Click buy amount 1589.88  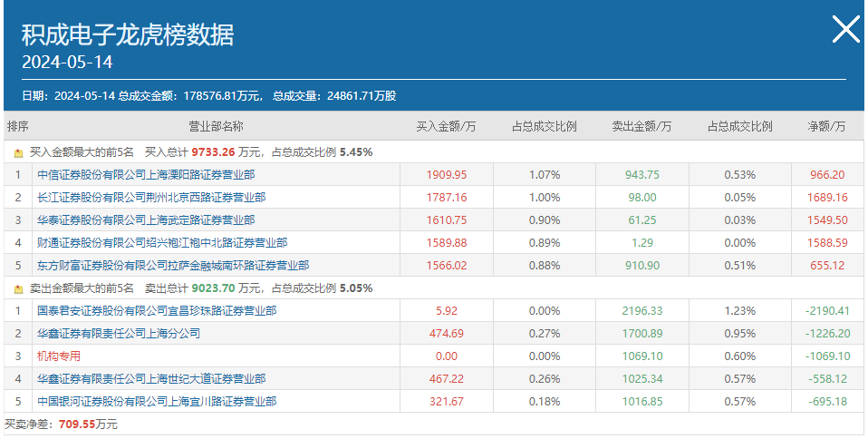click(447, 243)
